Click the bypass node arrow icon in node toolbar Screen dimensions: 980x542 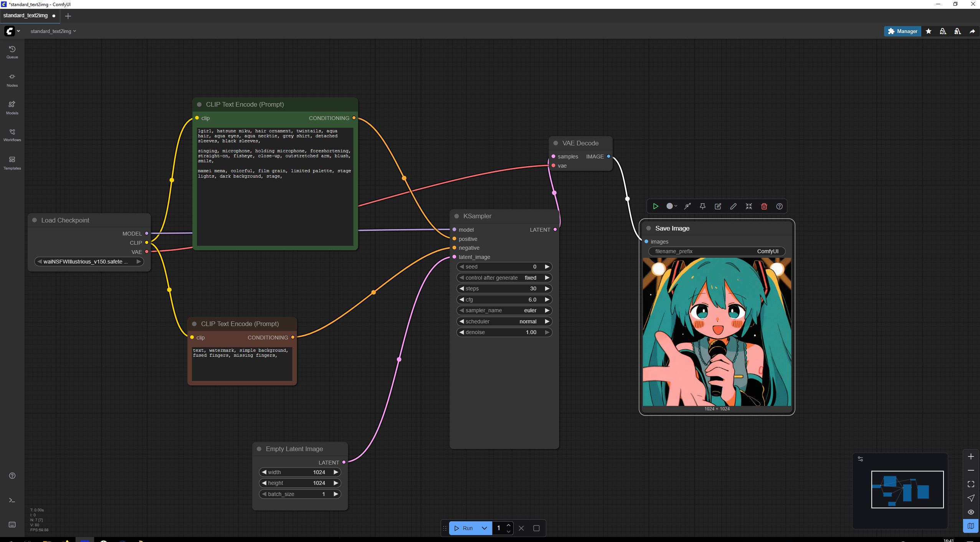point(687,206)
